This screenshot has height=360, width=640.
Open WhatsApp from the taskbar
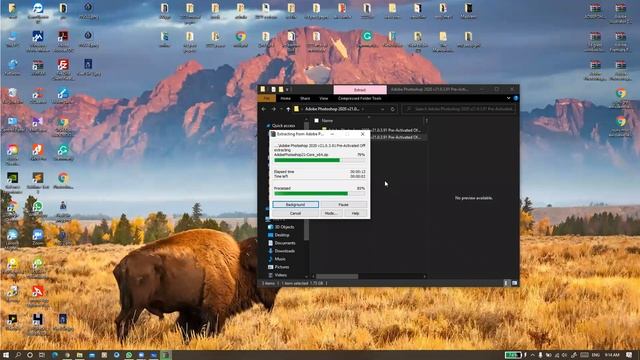(x=129, y=355)
